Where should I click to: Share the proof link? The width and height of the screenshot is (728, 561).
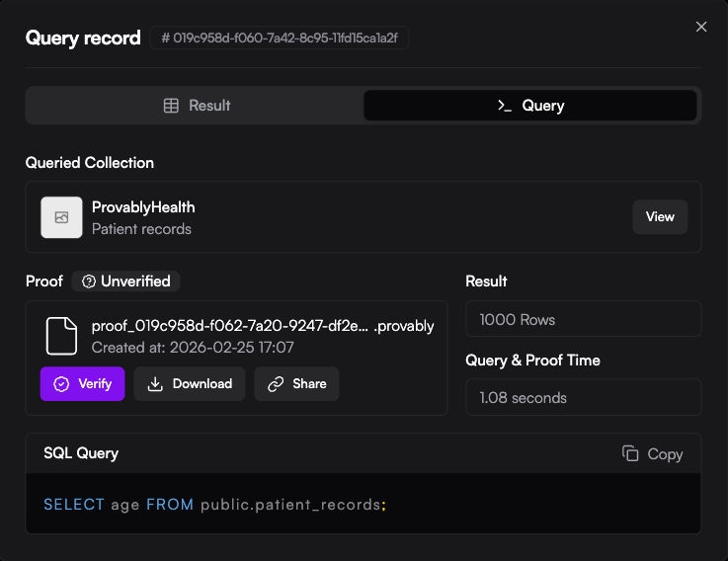pyautogui.click(x=296, y=384)
